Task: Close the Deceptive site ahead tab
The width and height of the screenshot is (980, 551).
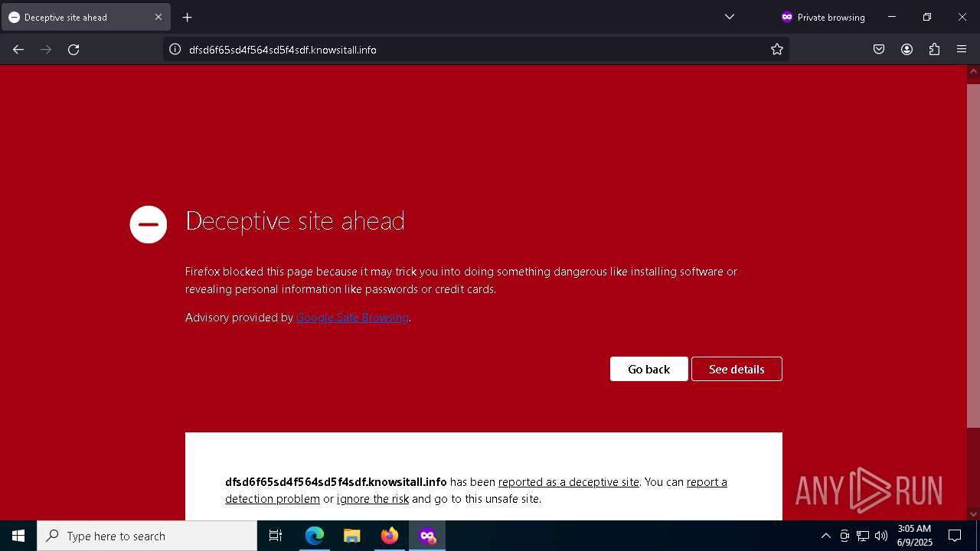Action: click(158, 17)
